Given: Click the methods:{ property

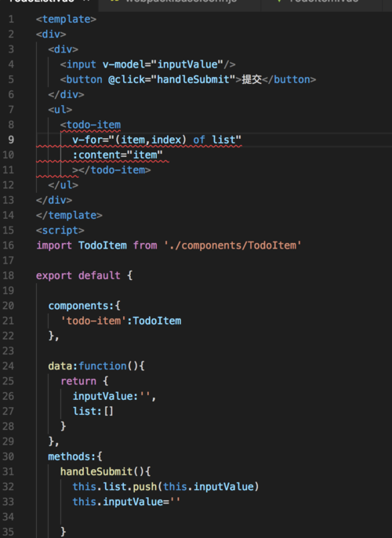Looking at the screenshot, I should click(75, 457).
